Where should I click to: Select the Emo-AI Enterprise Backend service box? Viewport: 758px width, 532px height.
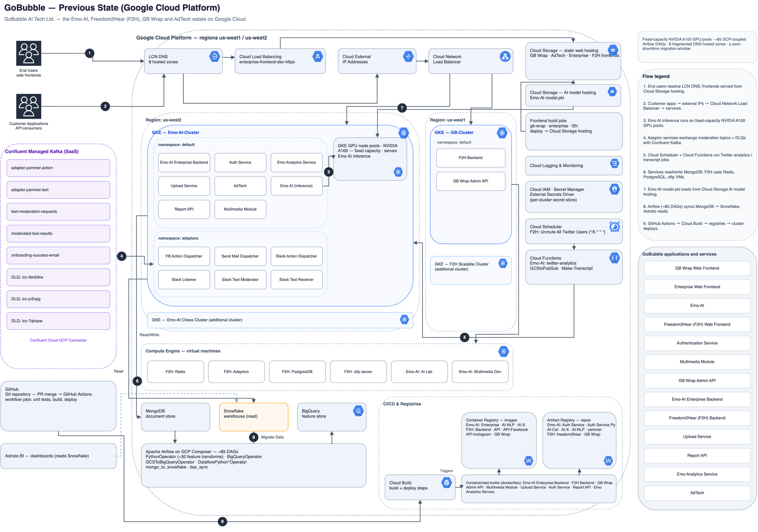coord(184,162)
